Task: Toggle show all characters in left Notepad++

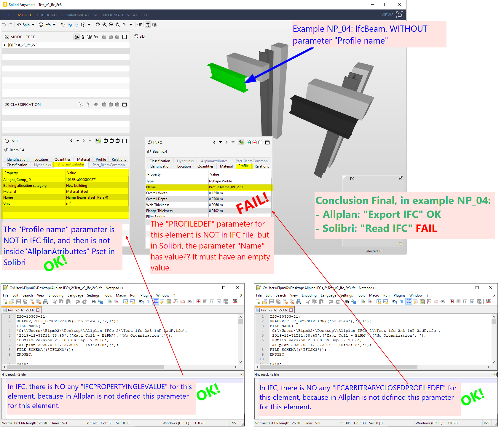Action: 148,302
